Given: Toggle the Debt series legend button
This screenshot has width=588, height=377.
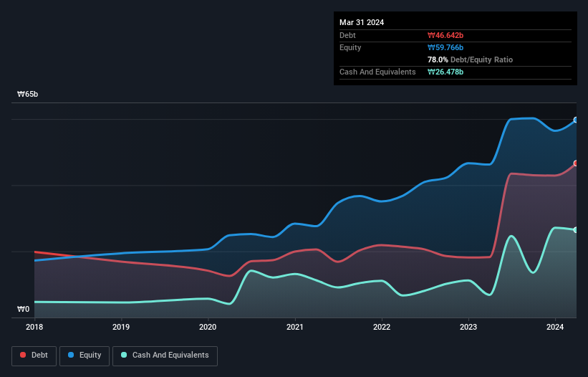Looking at the screenshot, I should pos(34,355).
